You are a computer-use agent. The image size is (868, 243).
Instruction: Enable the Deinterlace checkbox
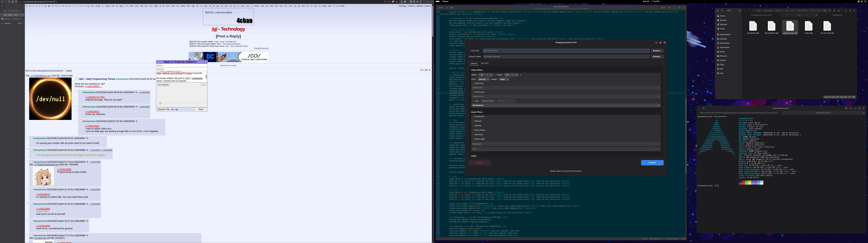(x=473, y=116)
